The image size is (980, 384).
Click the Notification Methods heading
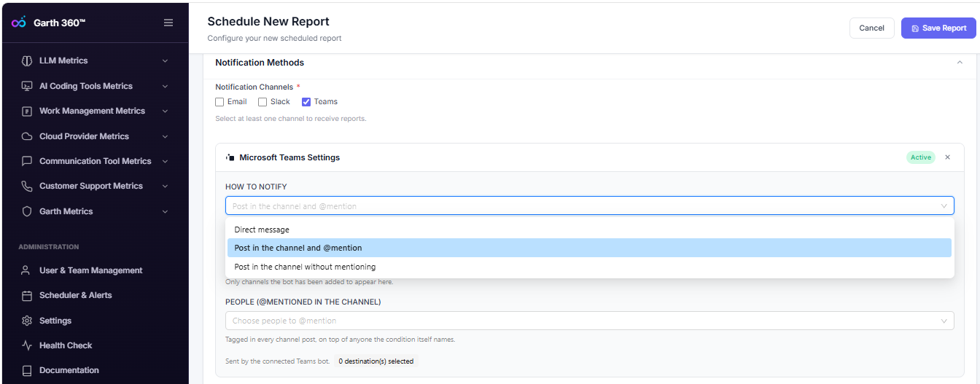tap(260, 63)
